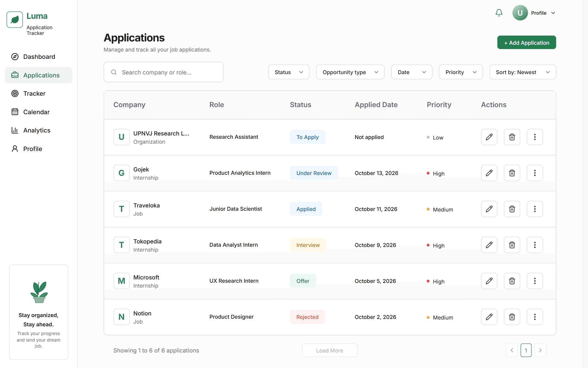Viewport: 588px width, 368px height.
Task: Select page 1 in pagination
Action: coord(526,350)
